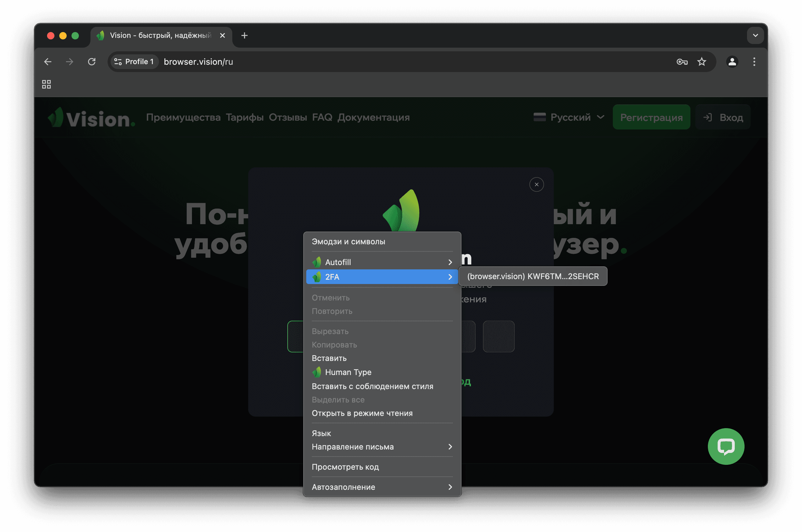Open the browser three-dot menu
The image size is (802, 532).
754,62
